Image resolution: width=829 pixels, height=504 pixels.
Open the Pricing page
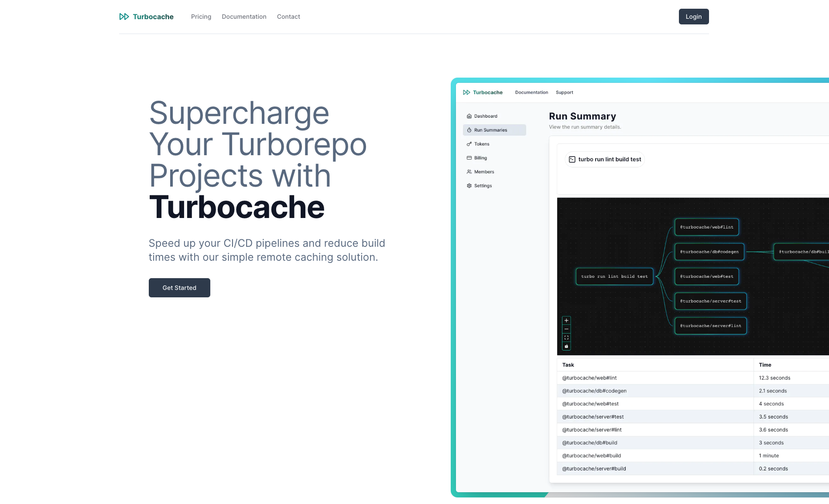pyautogui.click(x=201, y=17)
